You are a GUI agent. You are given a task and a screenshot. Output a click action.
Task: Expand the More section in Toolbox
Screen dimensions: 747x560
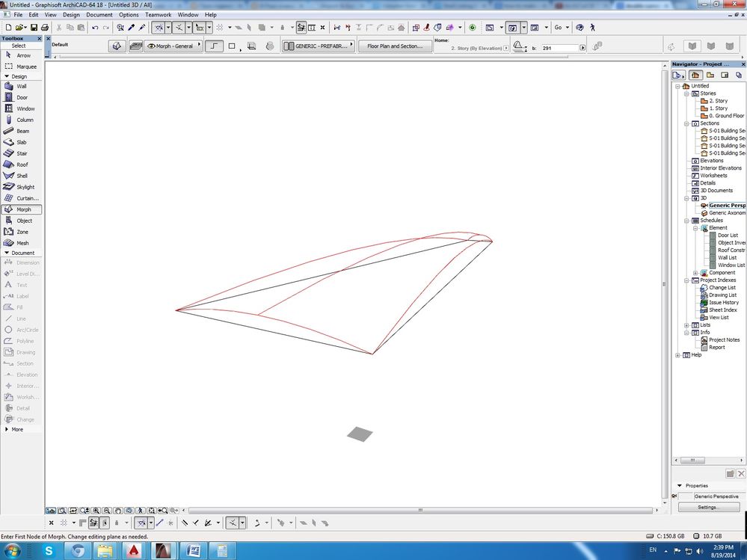click(7, 429)
